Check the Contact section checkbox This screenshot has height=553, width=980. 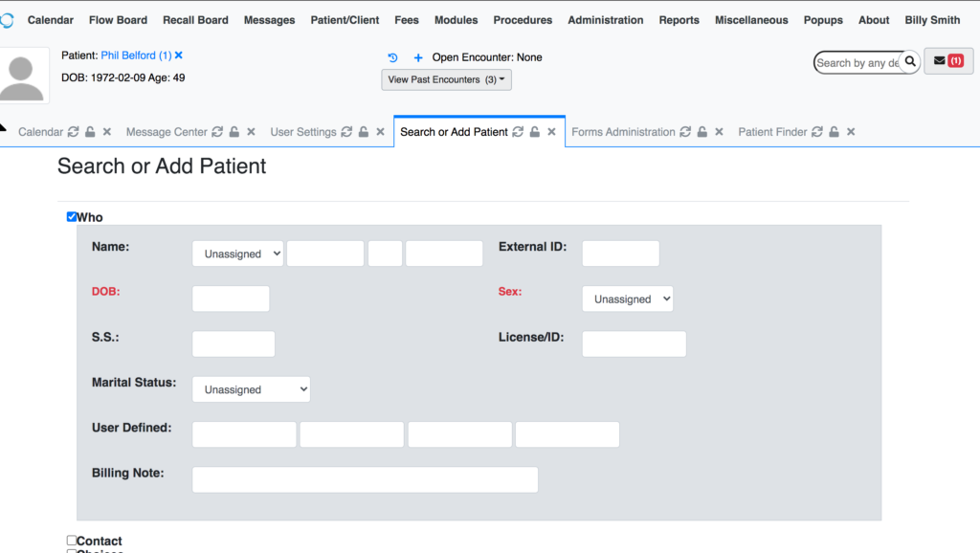[x=71, y=541]
